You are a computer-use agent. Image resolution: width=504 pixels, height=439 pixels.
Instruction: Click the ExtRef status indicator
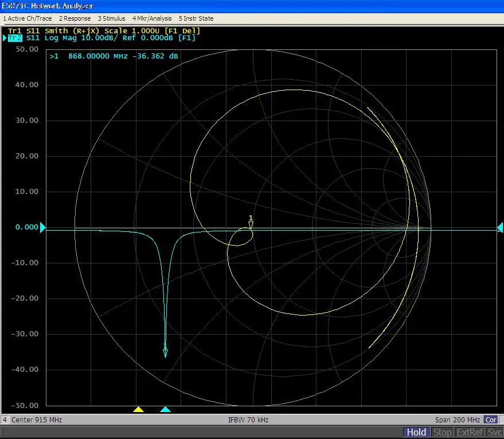tap(470, 432)
